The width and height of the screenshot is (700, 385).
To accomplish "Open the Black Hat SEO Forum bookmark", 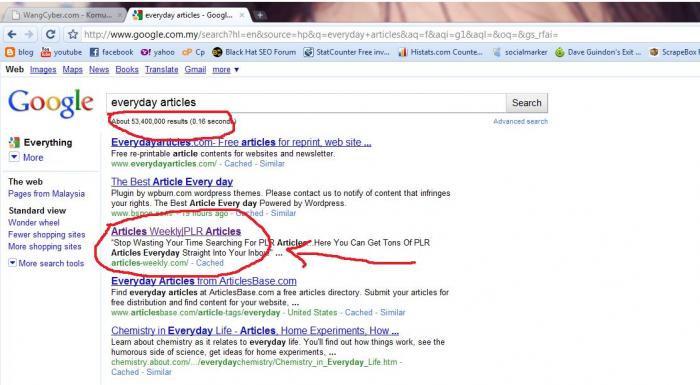I will pyautogui.click(x=254, y=52).
